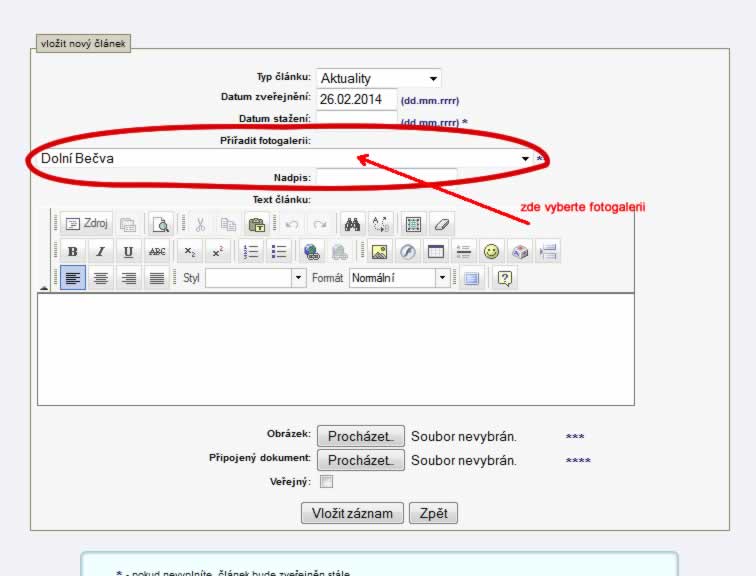Open the find (binoculars) tool
This screenshot has width=756, height=576.
click(x=351, y=224)
